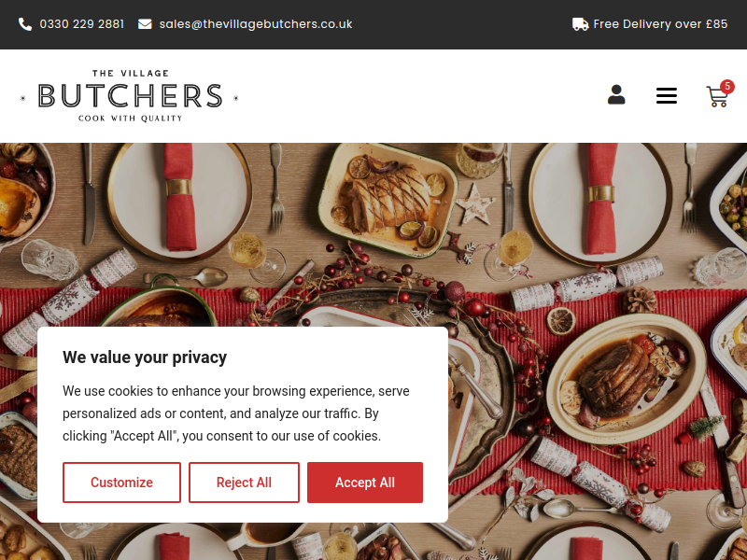This screenshot has width=747, height=560.
Task: Click the oval roast meat dish image
Action: [x=626, y=379]
